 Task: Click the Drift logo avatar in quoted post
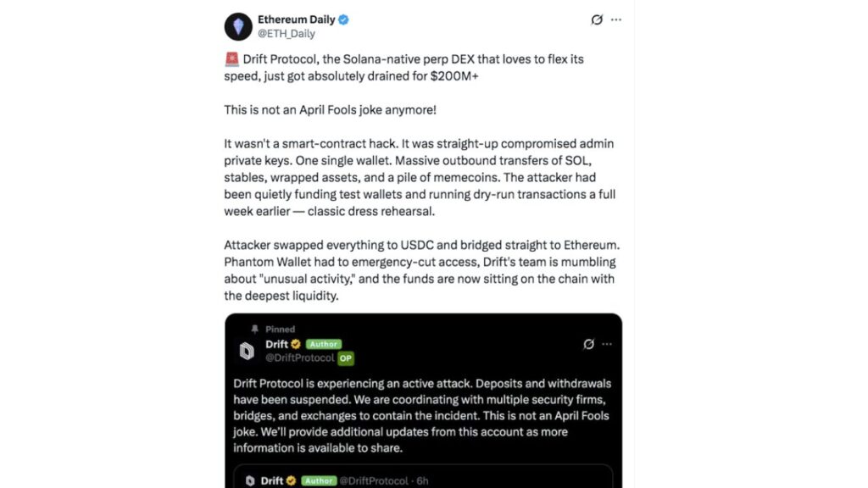click(x=247, y=351)
